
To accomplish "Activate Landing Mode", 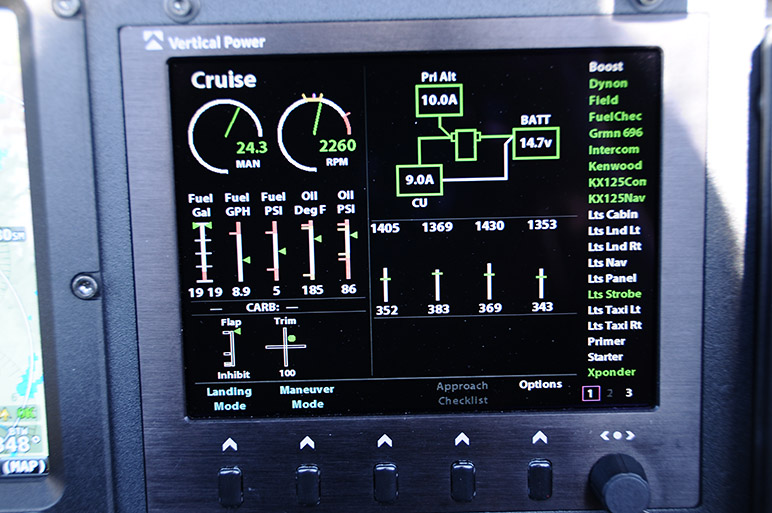I will click(229, 397).
